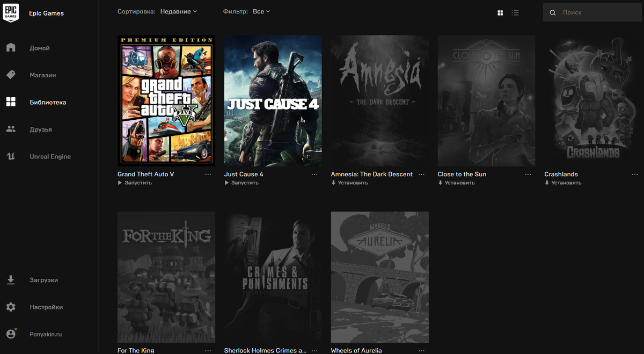Screen dimensions: 644x354
Task: Open Домой in the sidebar
Action: point(40,48)
